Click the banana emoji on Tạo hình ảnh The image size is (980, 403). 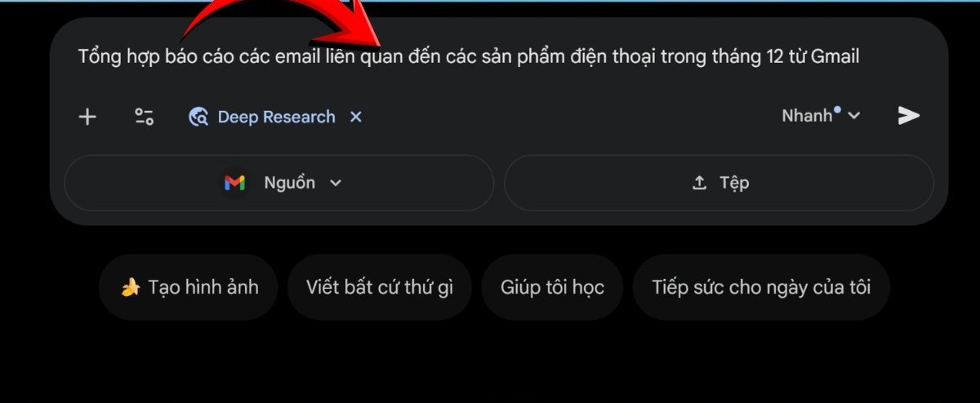(130, 287)
